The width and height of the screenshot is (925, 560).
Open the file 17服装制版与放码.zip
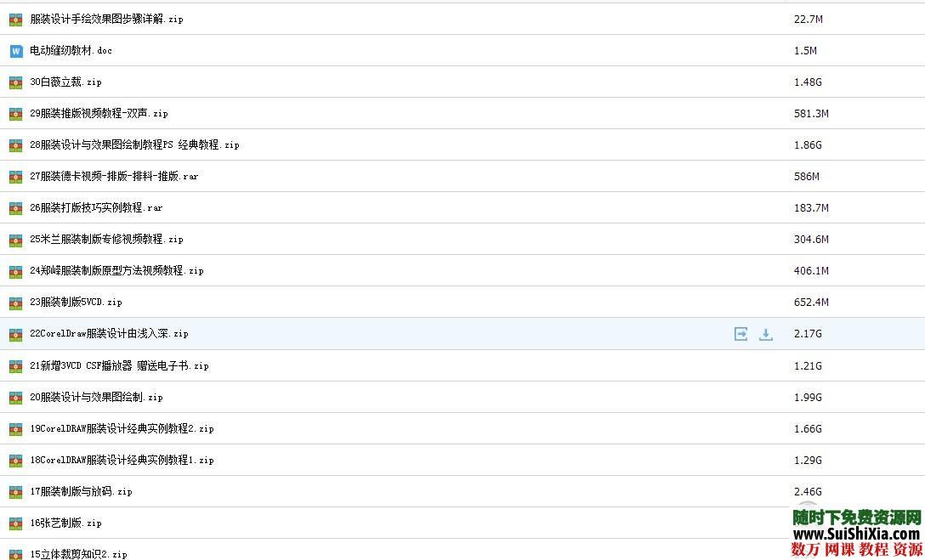pyautogui.click(x=81, y=492)
